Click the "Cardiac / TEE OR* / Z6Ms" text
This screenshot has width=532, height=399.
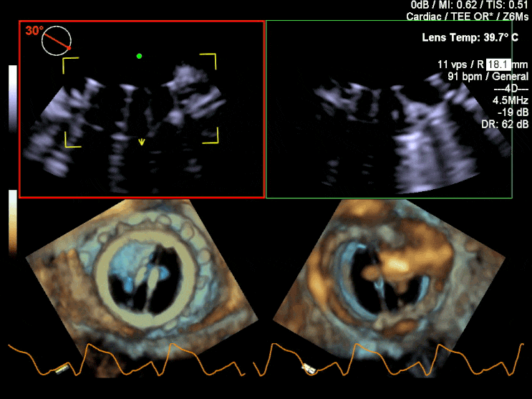point(467,16)
